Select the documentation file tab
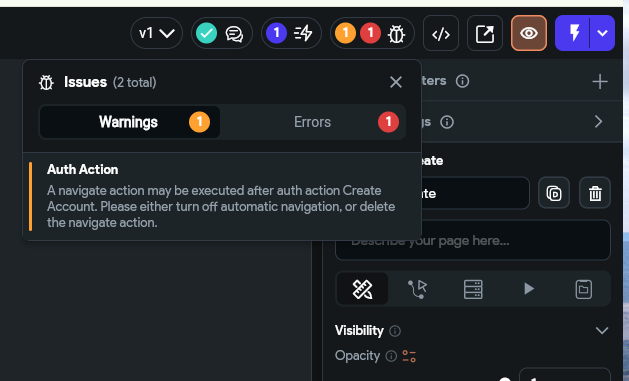This screenshot has height=381, width=629. pos(584,289)
